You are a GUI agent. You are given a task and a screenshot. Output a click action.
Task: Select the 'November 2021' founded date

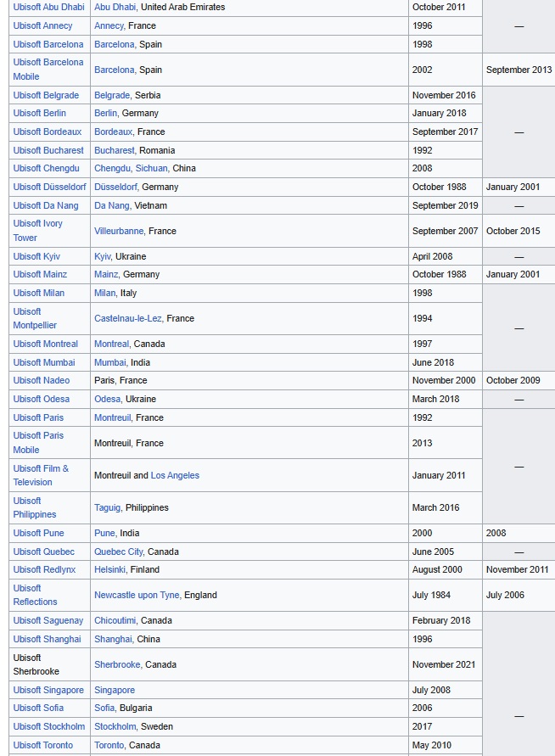[x=444, y=665]
